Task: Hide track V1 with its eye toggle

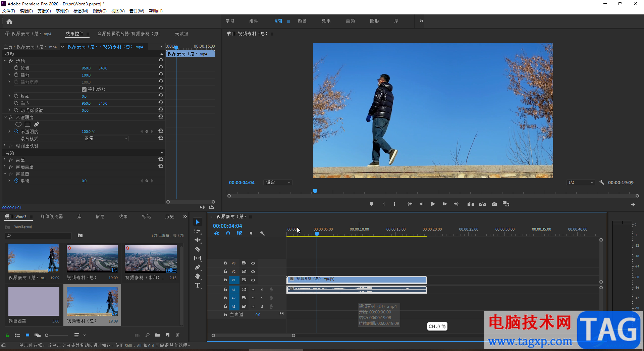Action: point(253,280)
